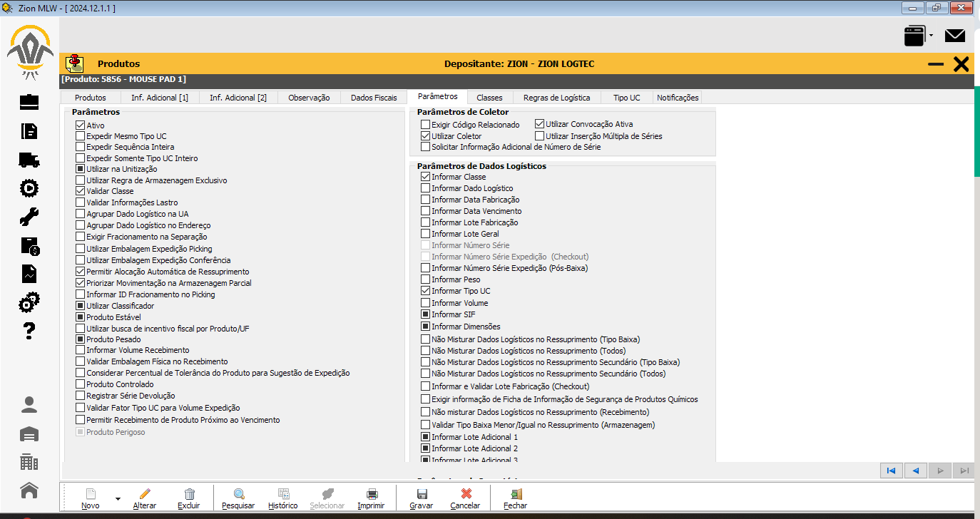The height and width of the screenshot is (519, 980).
Task: Click the user profile sidebar icon
Action: (x=29, y=405)
